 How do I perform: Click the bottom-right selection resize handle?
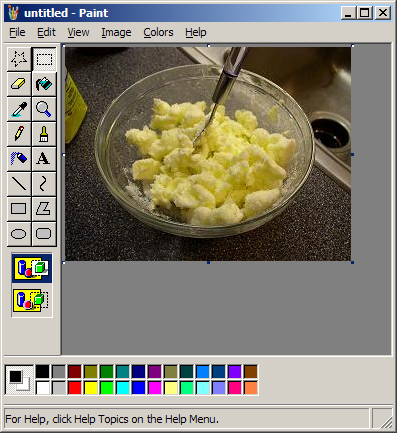tap(352, 263)
